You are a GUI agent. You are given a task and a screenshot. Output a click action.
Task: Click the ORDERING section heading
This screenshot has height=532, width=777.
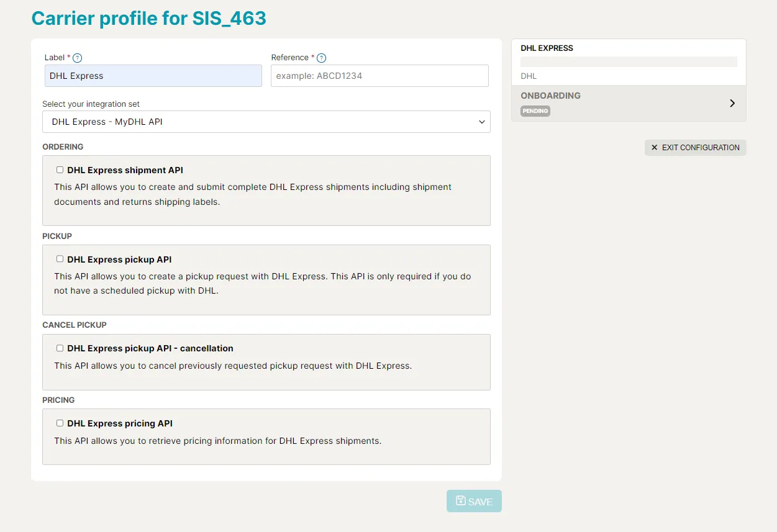point(63,147)
